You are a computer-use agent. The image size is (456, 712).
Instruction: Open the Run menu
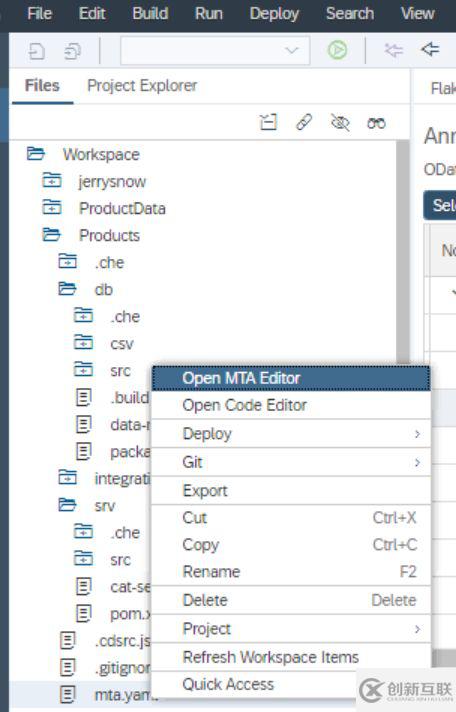click(x=208, y=14)
